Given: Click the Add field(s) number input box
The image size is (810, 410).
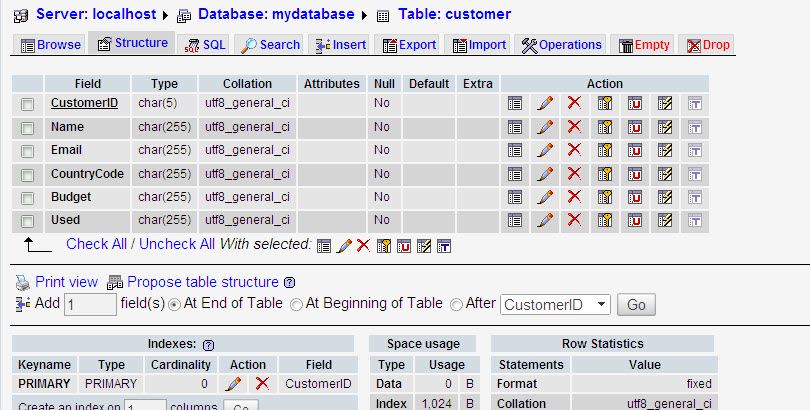Looking at the screenshot, I should pyautogui.click(x=90, y=305).
